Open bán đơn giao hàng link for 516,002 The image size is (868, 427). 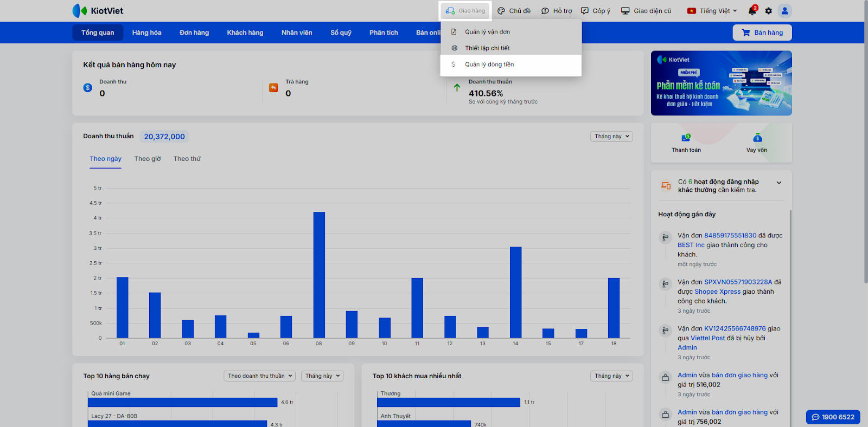[x=739, y=375]
